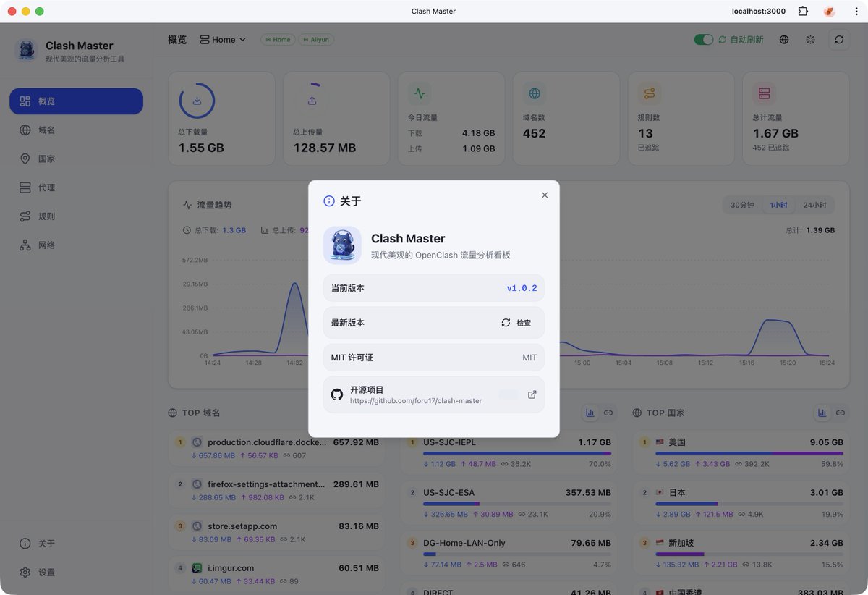Viewport: 868px width, 595px height.
Task: Click the US-SJC-IEPL traffic progress bar
Action: click(x=517, y=453)
